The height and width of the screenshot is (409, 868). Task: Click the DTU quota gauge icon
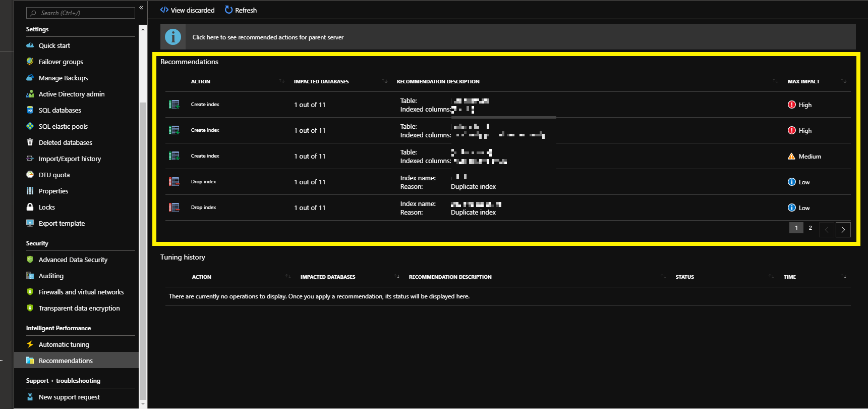pos(30,175)
